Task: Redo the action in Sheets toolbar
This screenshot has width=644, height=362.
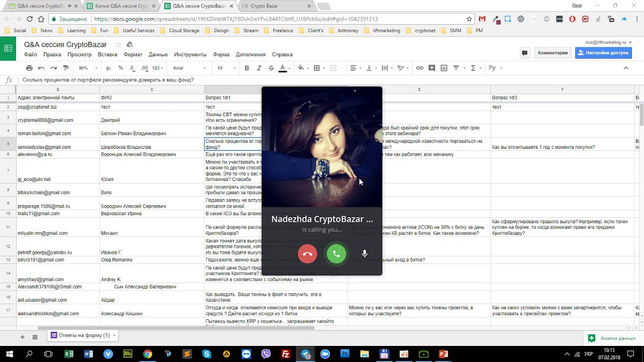Action: click(x=53, y=68)
